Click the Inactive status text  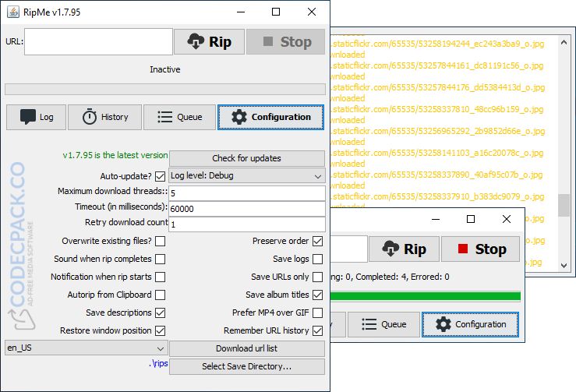(165, 69)
